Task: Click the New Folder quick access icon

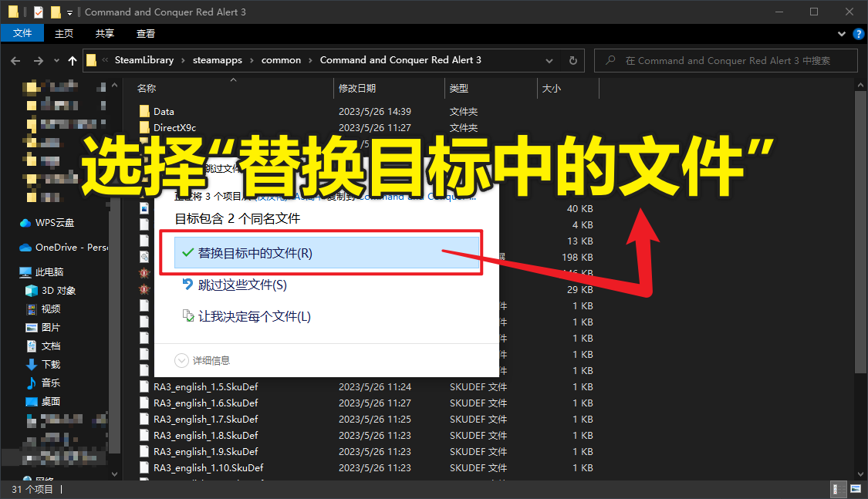Action: point(56,12)
